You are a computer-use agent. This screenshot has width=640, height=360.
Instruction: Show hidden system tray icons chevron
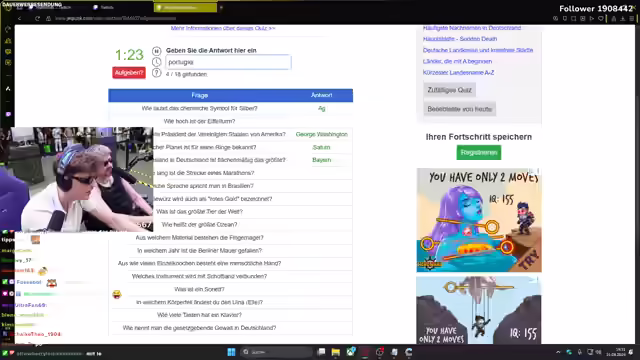coord(558,352)
